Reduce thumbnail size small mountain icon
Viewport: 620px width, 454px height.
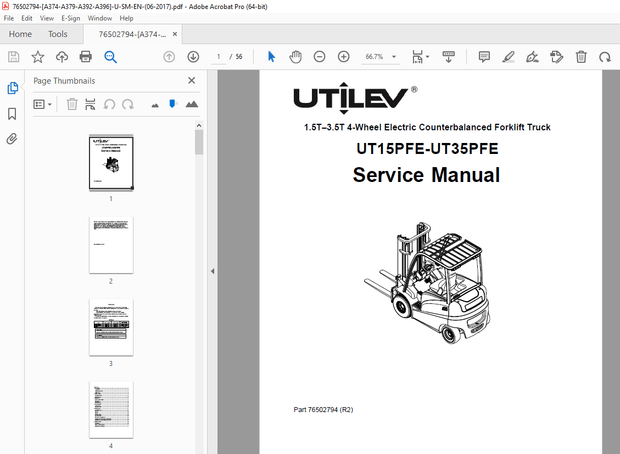(x=155, y=105)
